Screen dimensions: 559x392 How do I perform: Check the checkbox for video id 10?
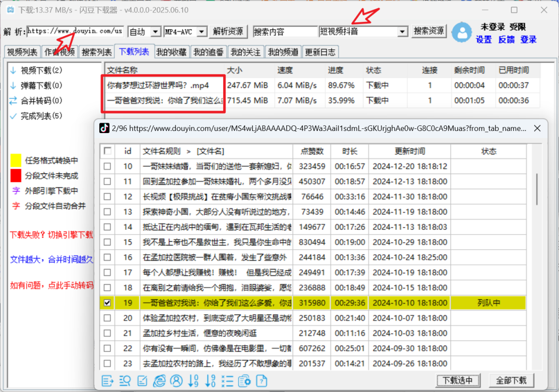[x=107, y=166]
